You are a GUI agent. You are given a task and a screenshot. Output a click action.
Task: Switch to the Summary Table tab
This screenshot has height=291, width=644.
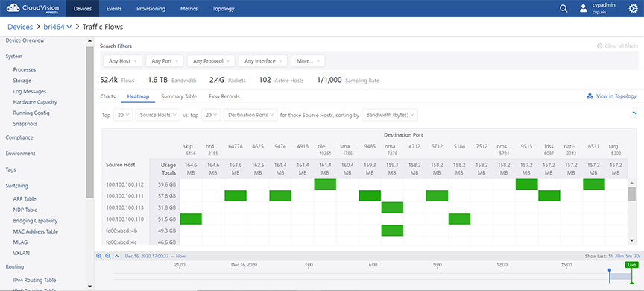pos(179,96)
